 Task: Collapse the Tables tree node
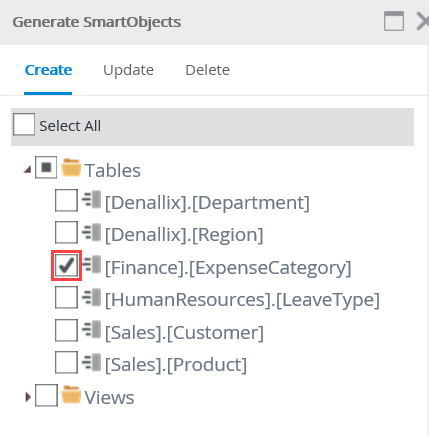pos(28,170)
